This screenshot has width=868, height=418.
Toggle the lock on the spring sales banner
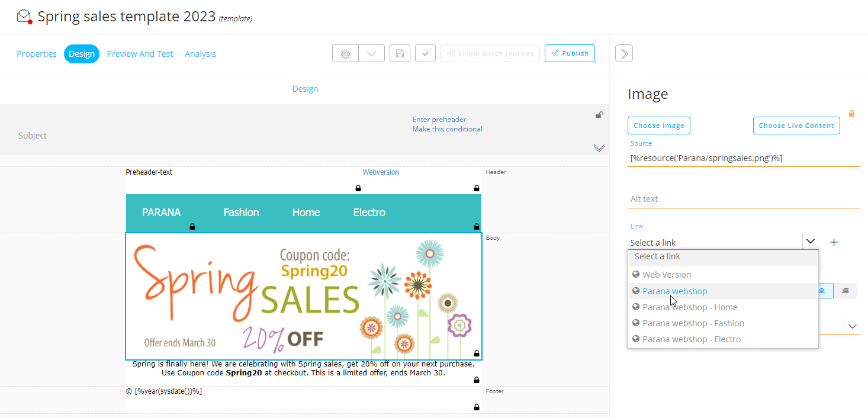pyautogui.click(x=477, y=353)
